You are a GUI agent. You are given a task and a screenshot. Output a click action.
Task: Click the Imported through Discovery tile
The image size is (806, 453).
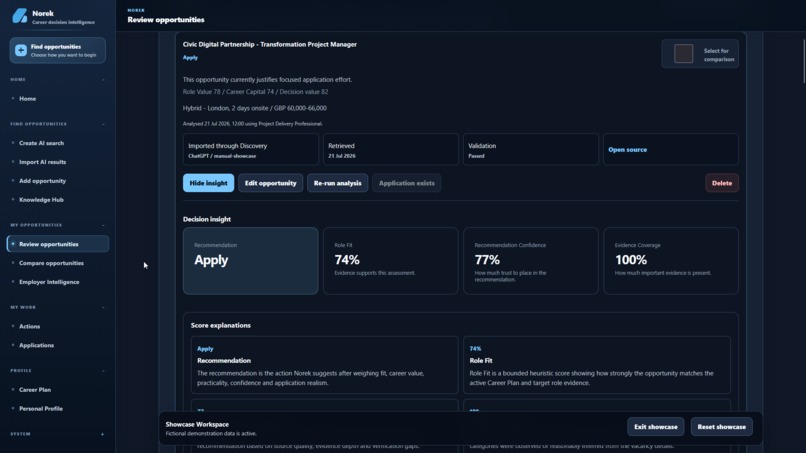click(x=250, y=150)
